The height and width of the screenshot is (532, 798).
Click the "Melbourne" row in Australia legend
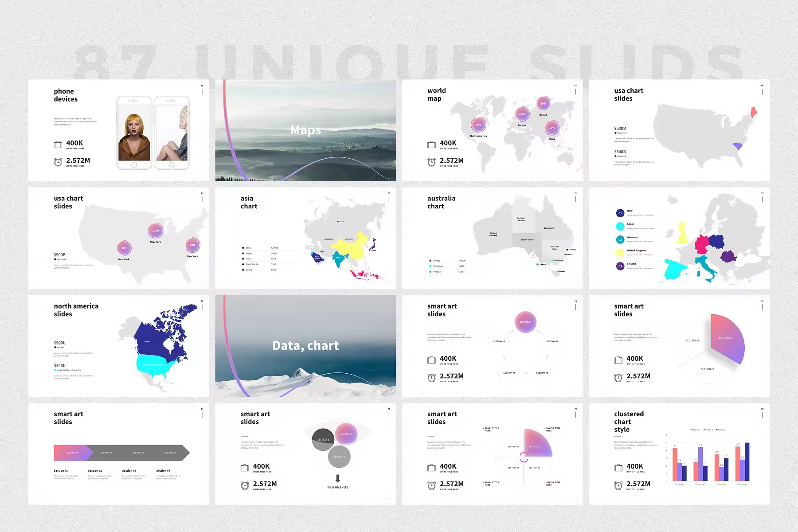(457, 266)
